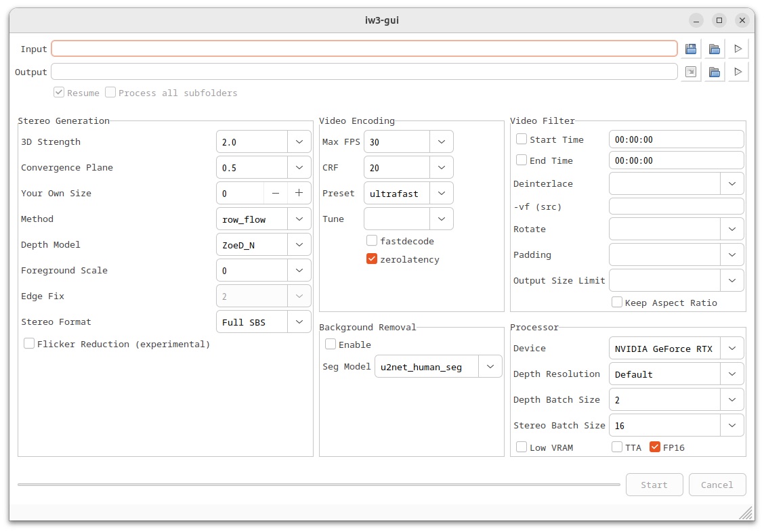Click into the Output path field

364,72
